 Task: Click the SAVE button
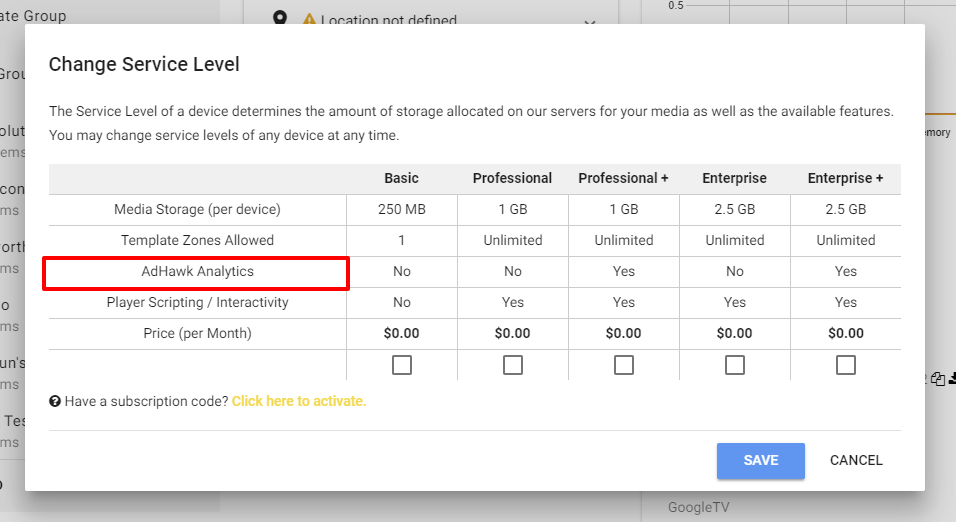point(760,460)
